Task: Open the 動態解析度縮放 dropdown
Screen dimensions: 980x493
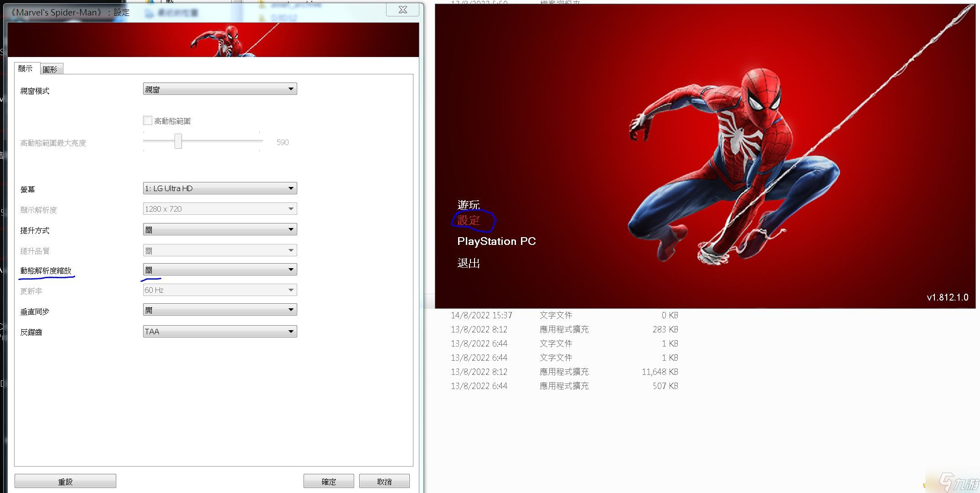Action: 220,270
